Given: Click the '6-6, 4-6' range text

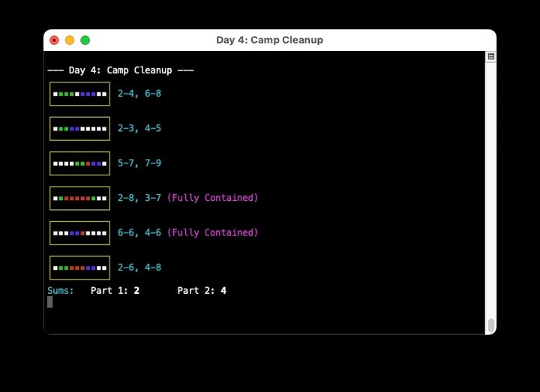Looking at the screenshot, I should (139, 232).
